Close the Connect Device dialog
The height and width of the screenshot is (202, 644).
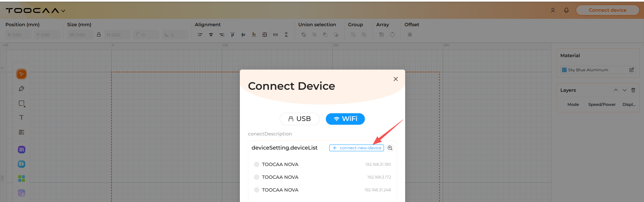pyautogui.click(x=396, y=79)
